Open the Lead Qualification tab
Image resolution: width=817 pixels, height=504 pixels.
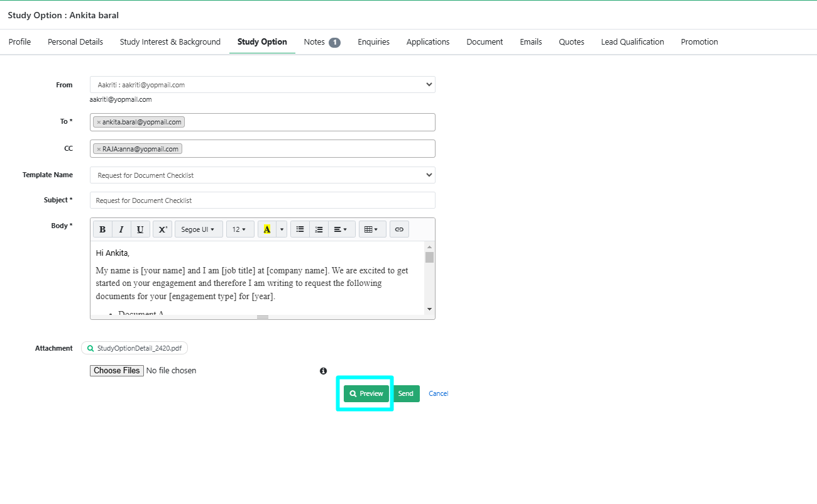pos(632,42)
